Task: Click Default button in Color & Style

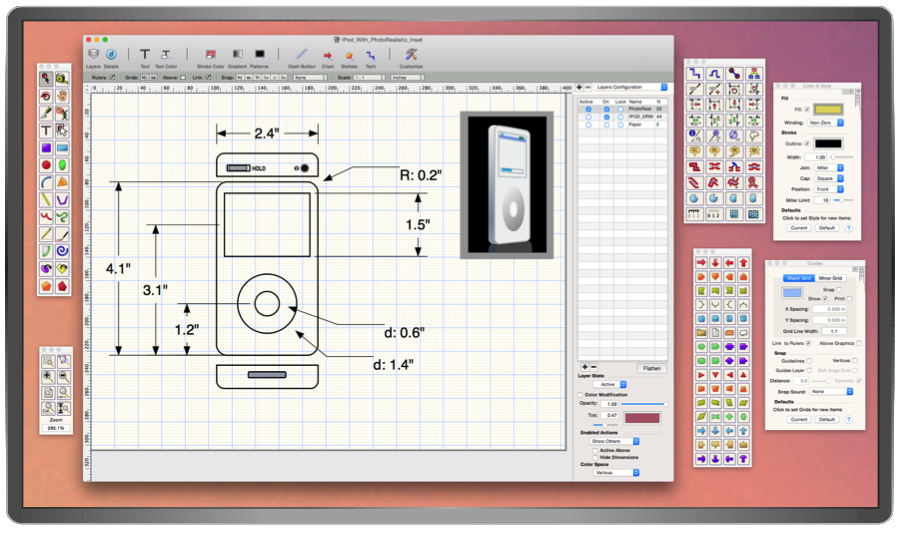Action: click(x=827, y=228)
